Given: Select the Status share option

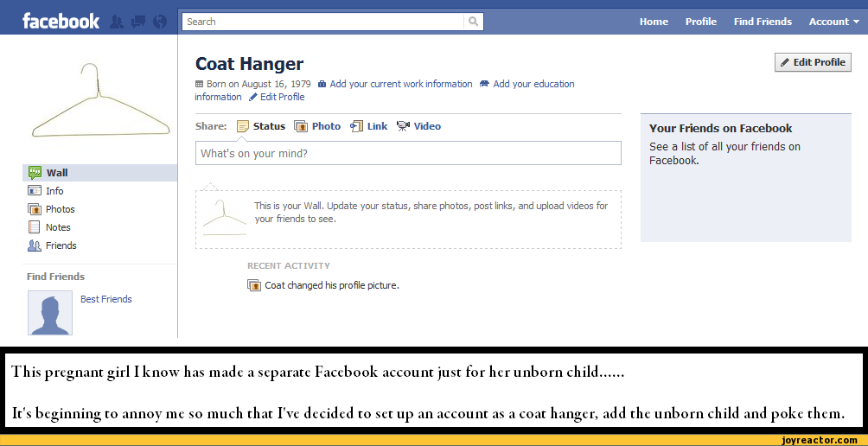Looking at the screenshot, I should [x=261, y=126].
